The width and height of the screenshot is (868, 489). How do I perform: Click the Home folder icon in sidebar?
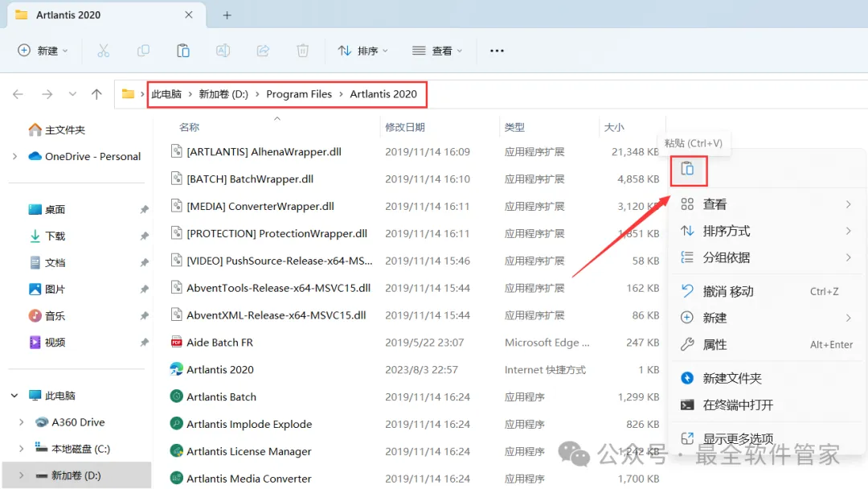point(35,129)
